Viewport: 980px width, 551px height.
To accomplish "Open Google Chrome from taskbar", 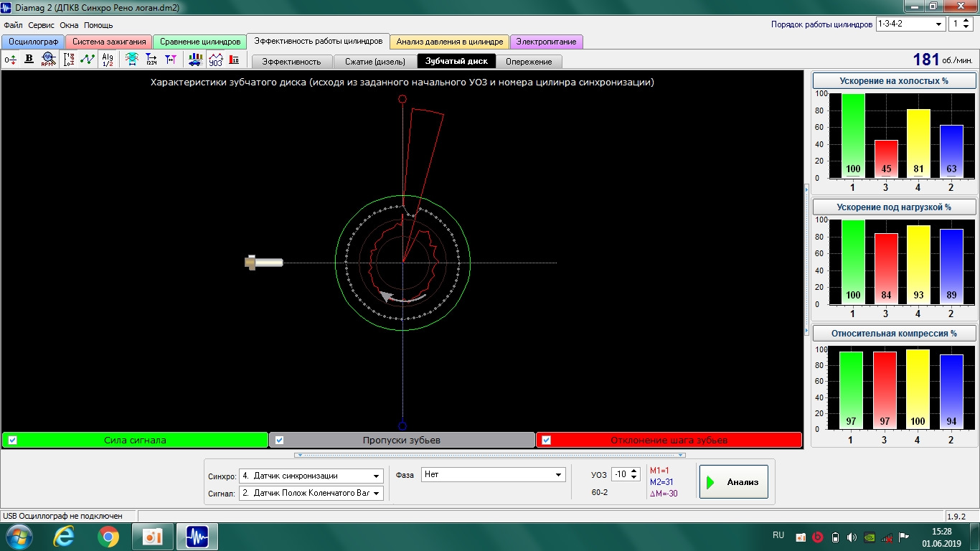I will (108, 537).
